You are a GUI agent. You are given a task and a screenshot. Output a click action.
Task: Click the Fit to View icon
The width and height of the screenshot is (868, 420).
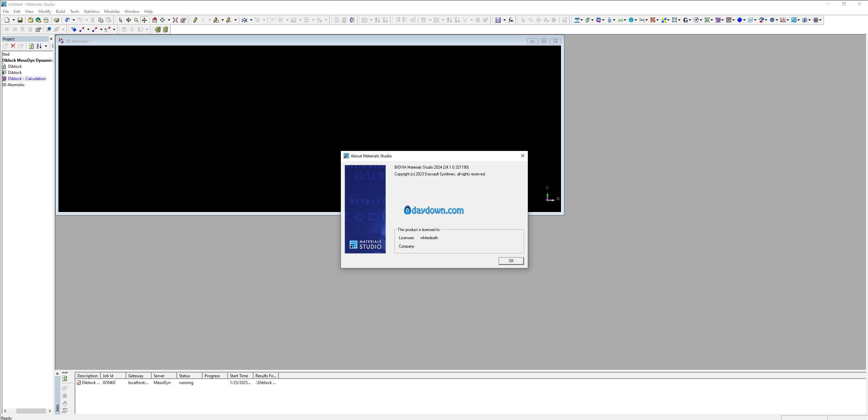pos(175,20)
